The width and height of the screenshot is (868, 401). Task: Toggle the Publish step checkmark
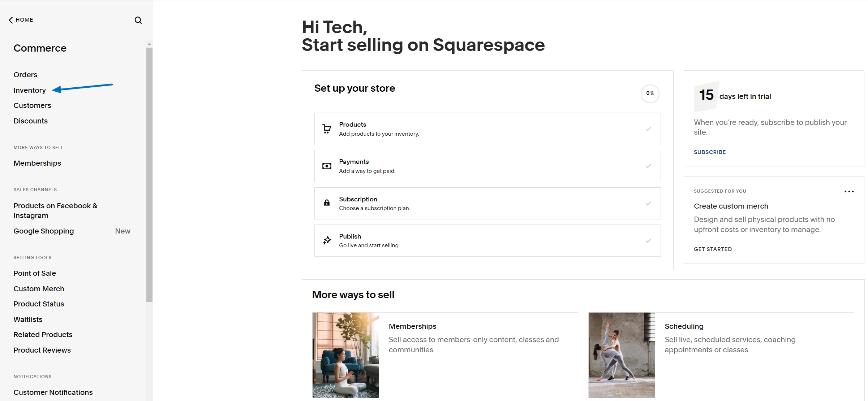coord(648,240)
